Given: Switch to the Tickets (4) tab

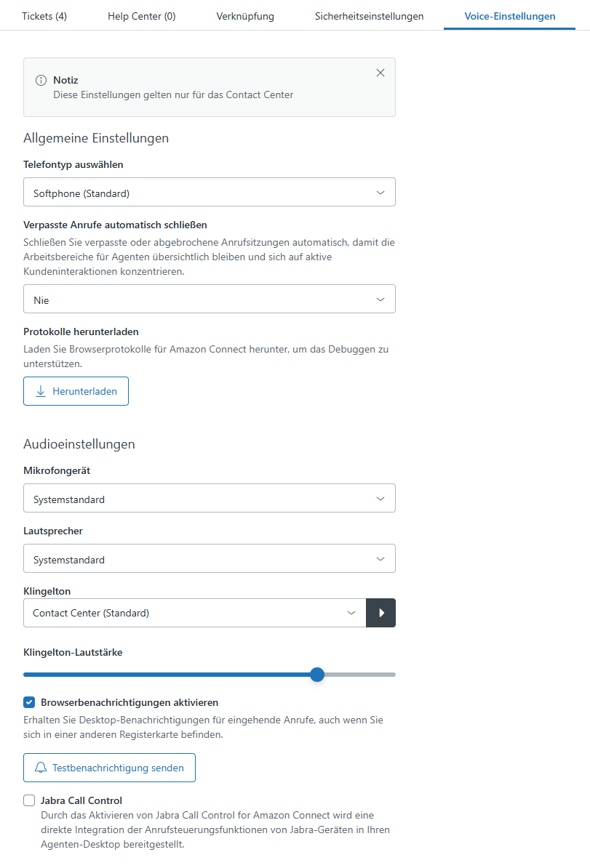Looking at the screenshot, I should (x=44, y=16).
